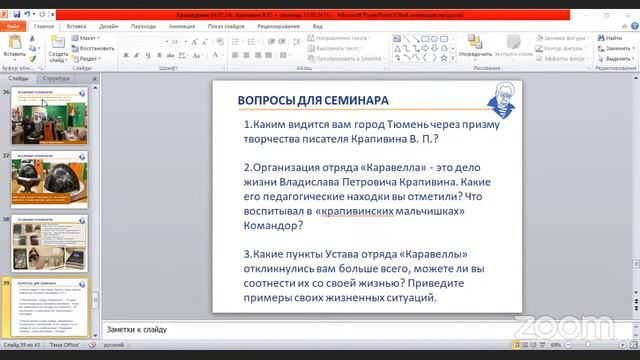This screenshot has height=360, width=640.
Task: Open the Arrange (Упорядочить) icon
Action: 475,42
